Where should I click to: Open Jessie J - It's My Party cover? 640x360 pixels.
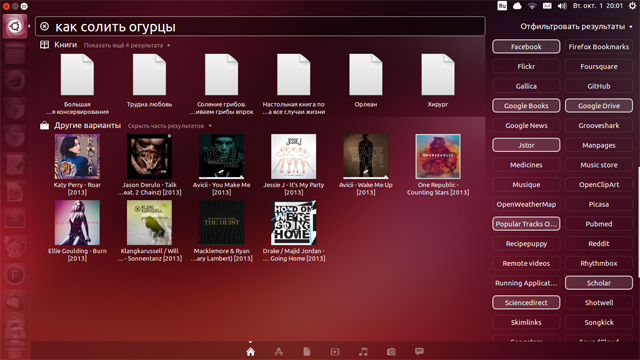[293, 156]
